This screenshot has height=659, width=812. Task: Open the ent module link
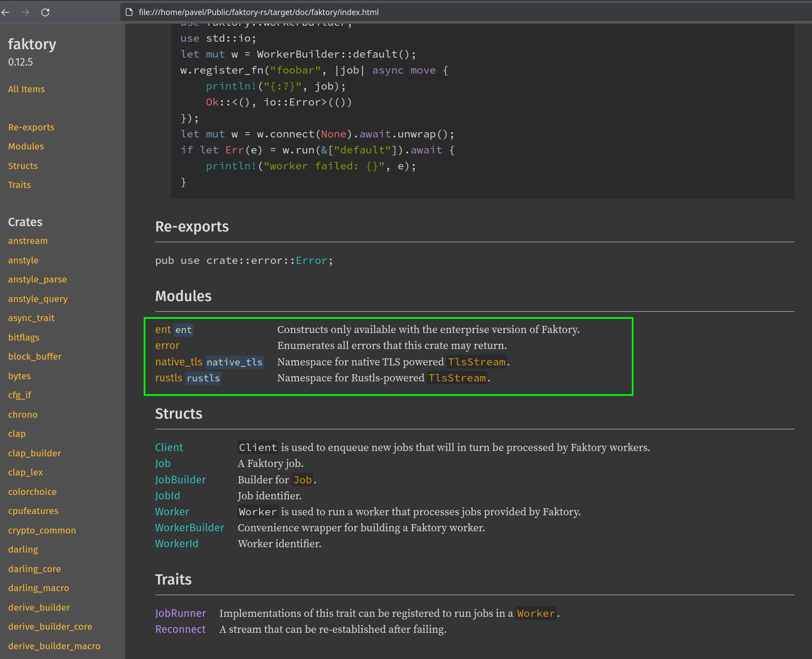(x=163, y=329)
